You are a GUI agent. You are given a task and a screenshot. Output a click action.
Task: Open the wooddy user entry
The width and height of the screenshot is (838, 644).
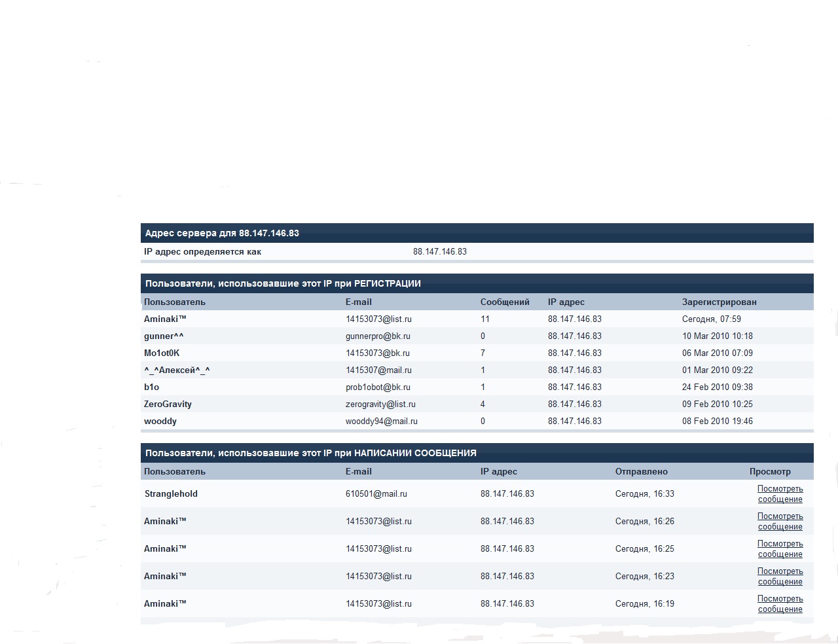click(x=160, y=421)
